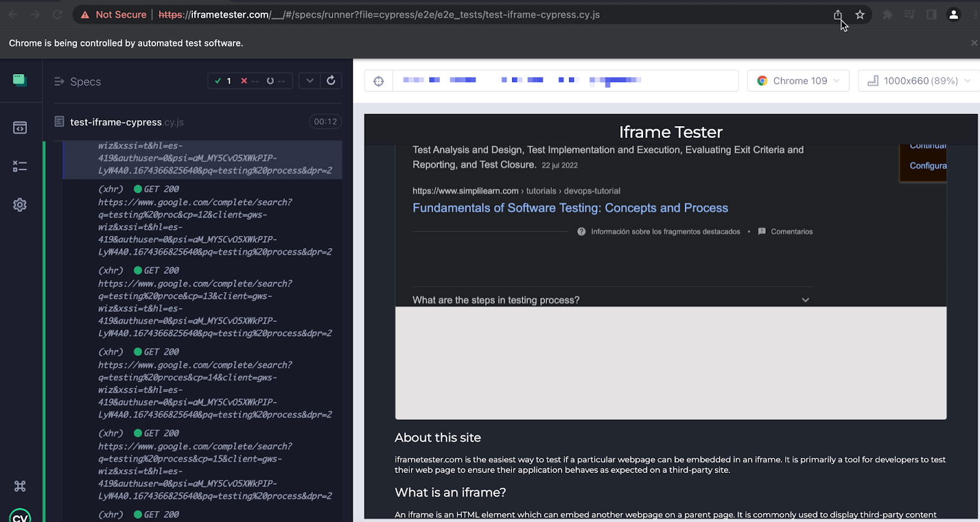
Task: Bookmark this page with star icon
Action: pyautogui.click(x=860, y=15)
